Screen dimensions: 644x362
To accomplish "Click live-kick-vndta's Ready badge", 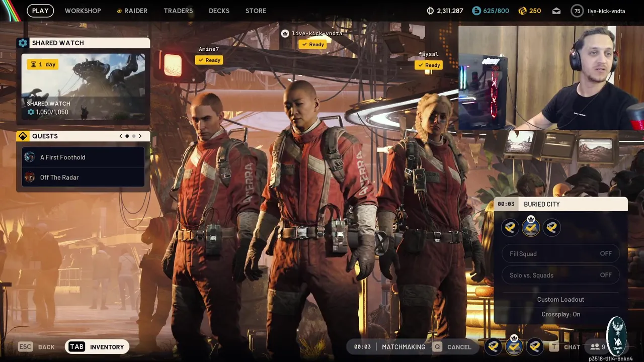I will tap(312, 45).
